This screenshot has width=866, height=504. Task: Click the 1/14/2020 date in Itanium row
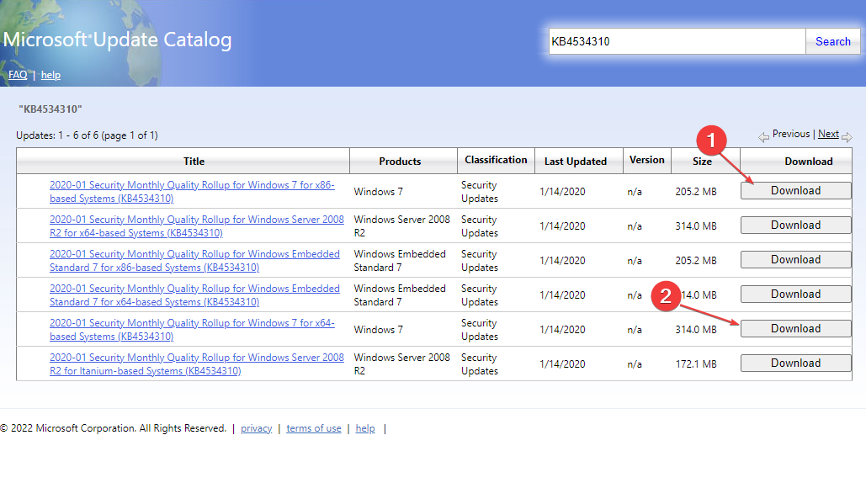[x=562, y=363]
